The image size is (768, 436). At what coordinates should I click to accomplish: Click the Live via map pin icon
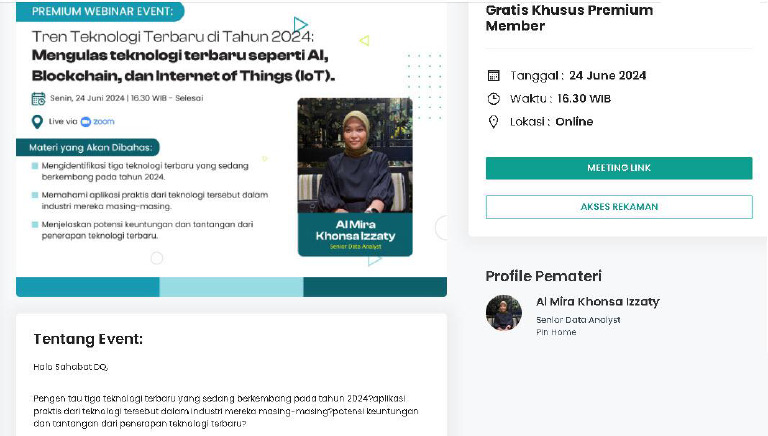pos(38,122)
